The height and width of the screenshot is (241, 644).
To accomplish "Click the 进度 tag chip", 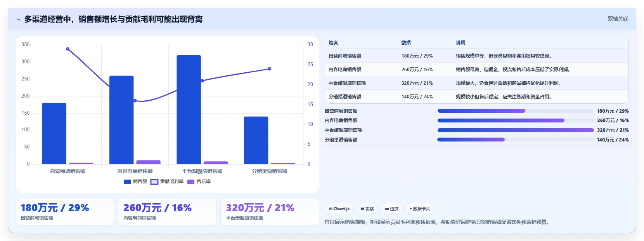I will click(391, 209).
